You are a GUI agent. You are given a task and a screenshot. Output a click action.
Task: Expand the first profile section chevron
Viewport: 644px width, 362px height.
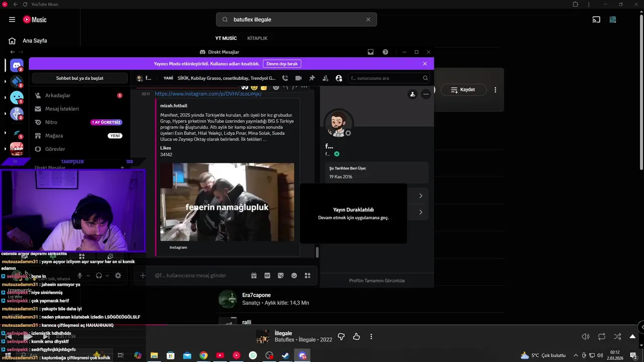point(421,196)
